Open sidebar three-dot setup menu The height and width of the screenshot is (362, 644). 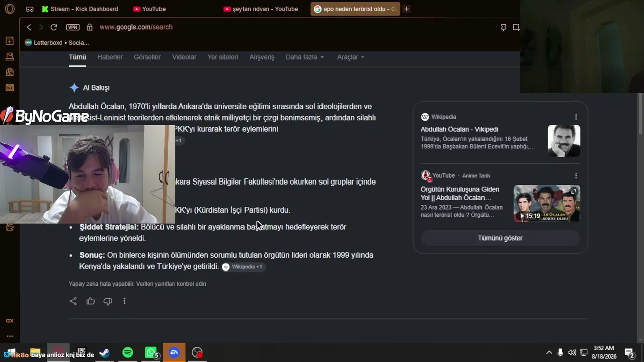[x=10, y=336]
